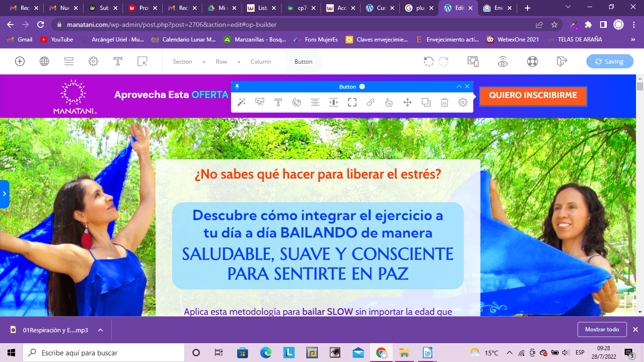The image size is (644, 362).
Task: Click the help question mark beside Button title
Action: (x=362, y=87)
